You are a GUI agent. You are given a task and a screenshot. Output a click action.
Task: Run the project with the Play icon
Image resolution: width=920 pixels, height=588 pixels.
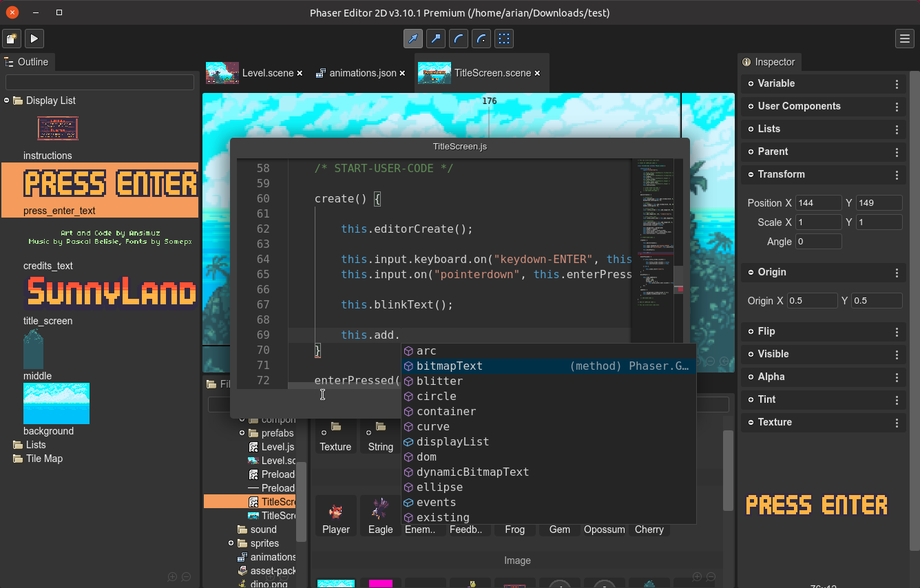(x=34, y=39)
